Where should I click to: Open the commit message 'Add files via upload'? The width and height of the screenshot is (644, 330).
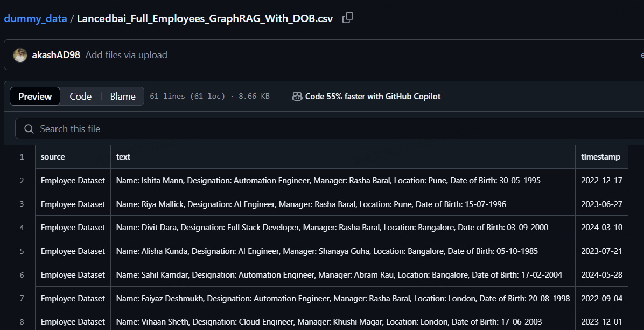[x=126, y=54]
